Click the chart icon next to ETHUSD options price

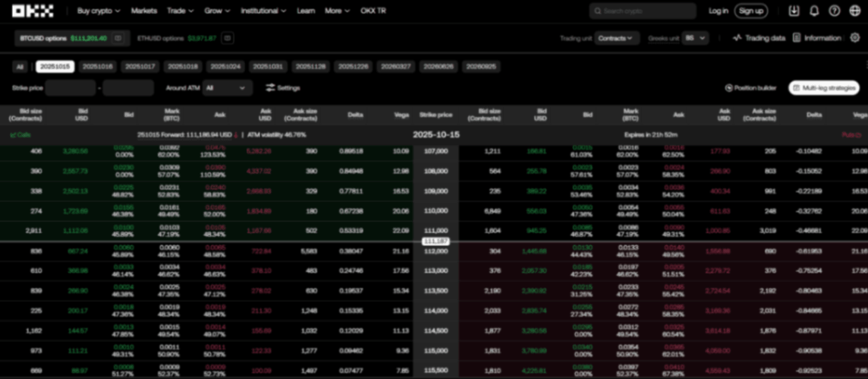coord(228,38)
